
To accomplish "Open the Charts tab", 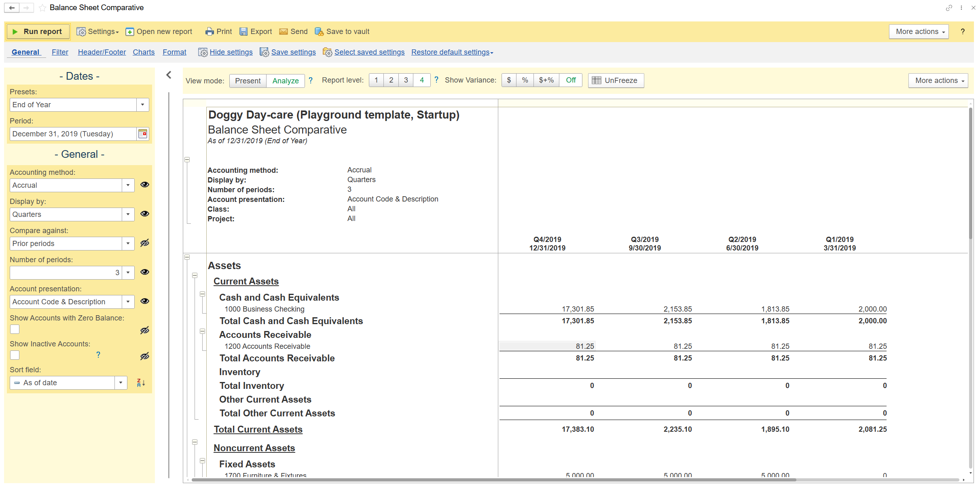I will tap(144, 52).
